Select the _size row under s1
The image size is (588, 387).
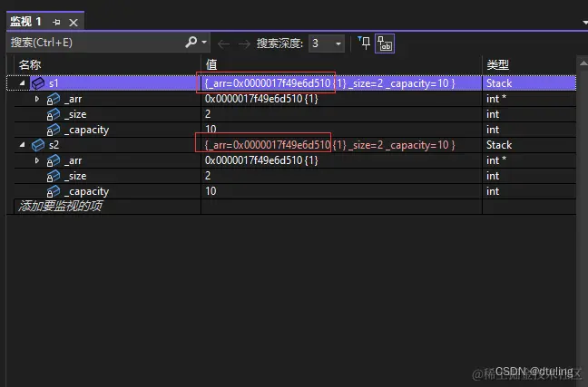[x=295, y=114]
